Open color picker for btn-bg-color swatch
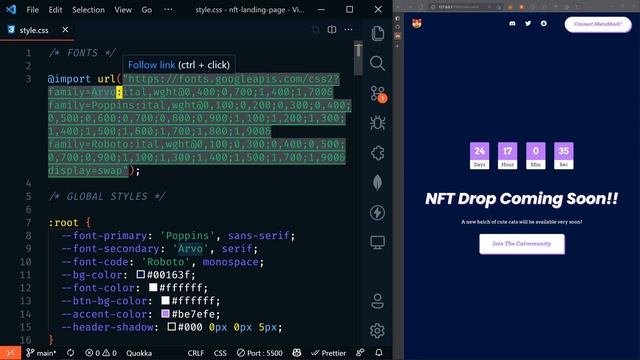 pos(165,300)
